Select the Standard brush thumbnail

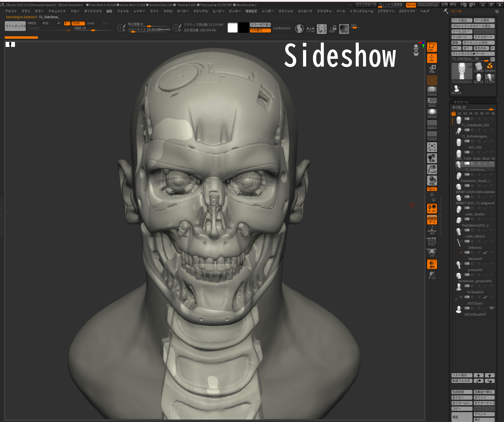[432, 91]
